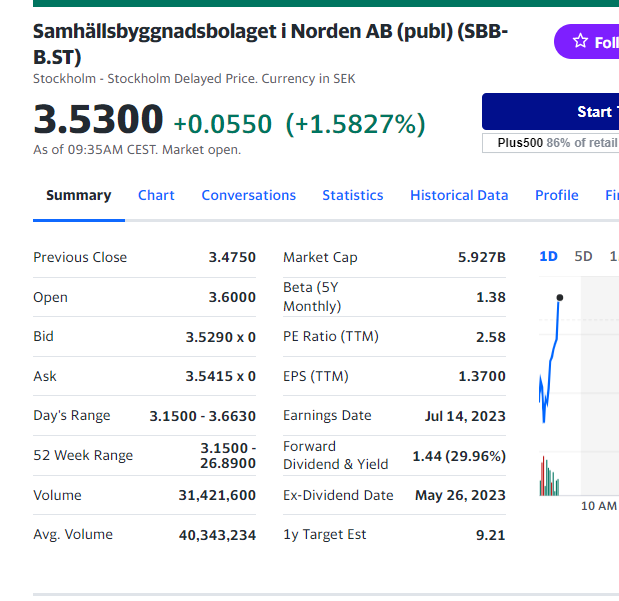Click the 1y Target Est value 9.21
Viewport: 619px width, 601px height.
coord(490,535)
